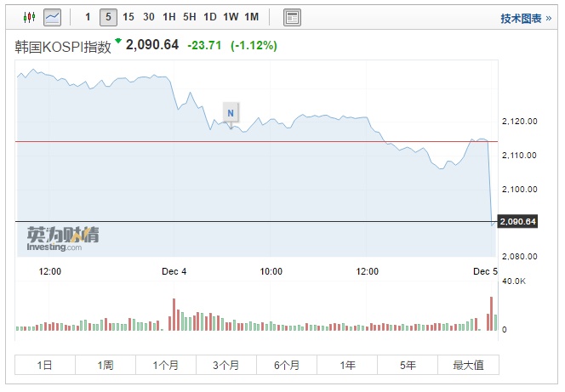
Task: Set chart interval to 1M
Action: pyautogui.click(x=252, y=17)
